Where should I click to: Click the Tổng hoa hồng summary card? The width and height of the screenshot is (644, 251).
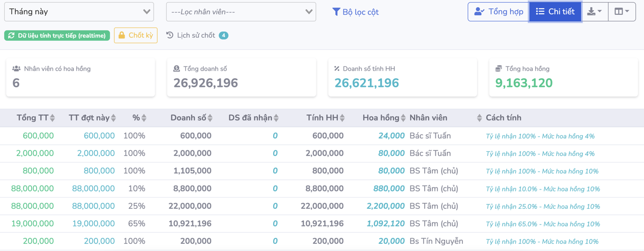coord(563,77)
